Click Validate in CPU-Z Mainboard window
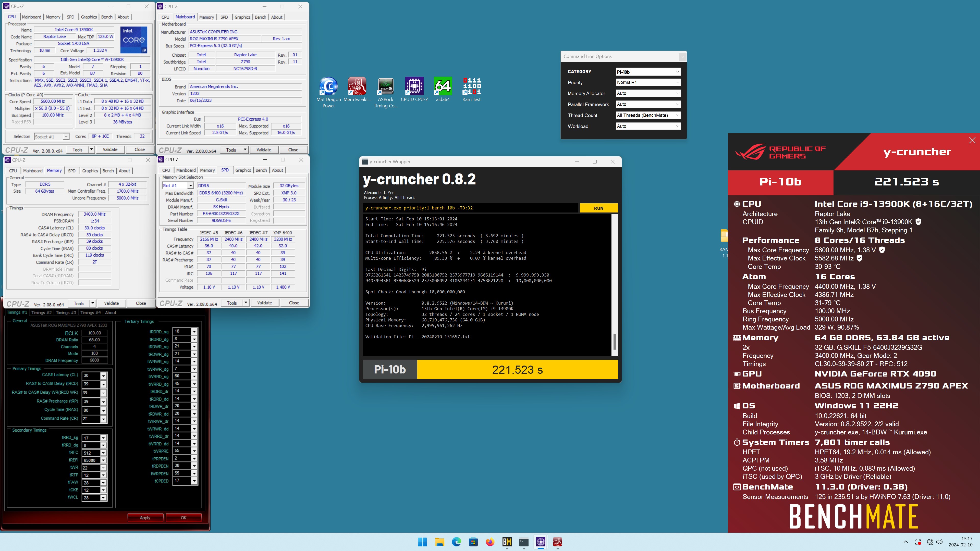The height and width of the screenshot is (551, 980). (264, 150)
